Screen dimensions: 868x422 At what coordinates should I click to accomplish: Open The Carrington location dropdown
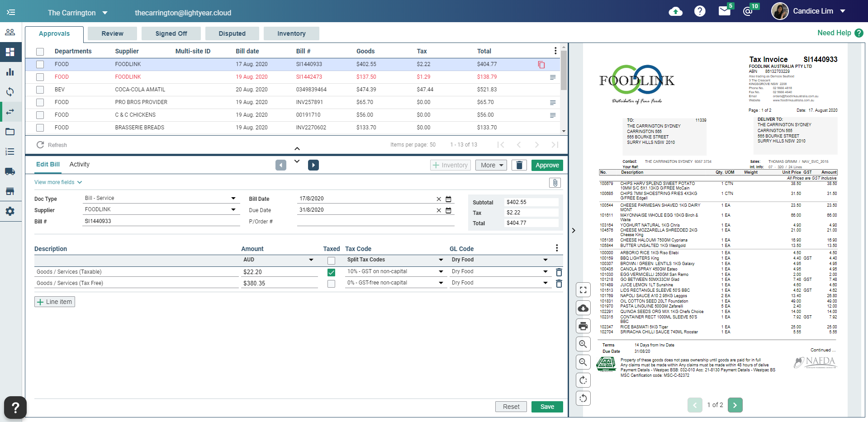77,13
